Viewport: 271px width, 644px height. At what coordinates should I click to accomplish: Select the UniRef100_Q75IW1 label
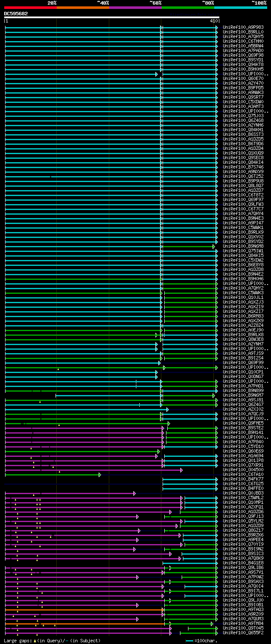(x=244, y=251)
